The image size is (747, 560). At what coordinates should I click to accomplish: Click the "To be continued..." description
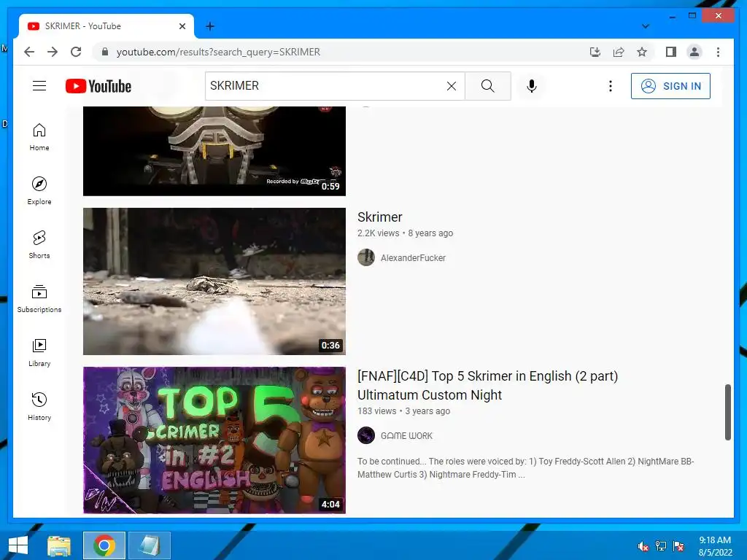coord(525,467)
